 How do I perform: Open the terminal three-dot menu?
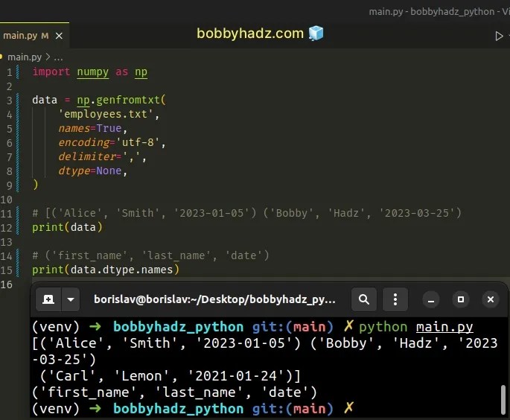tap(395, 299)
